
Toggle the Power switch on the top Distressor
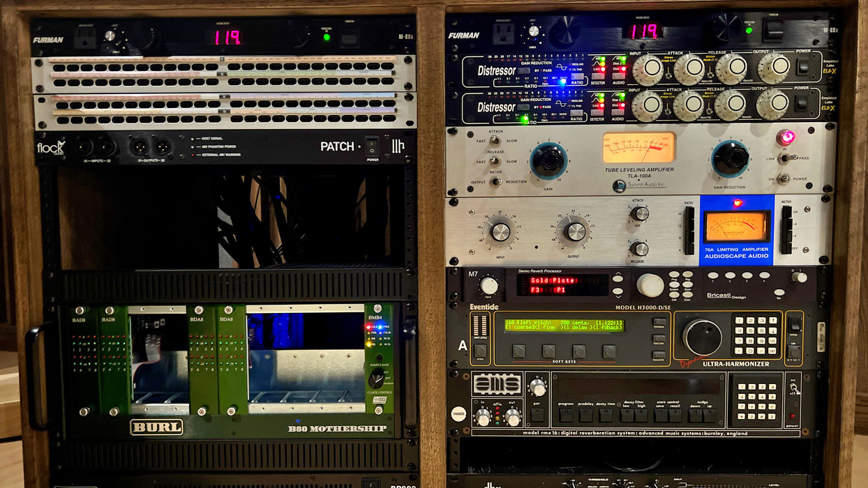[805, 66]
